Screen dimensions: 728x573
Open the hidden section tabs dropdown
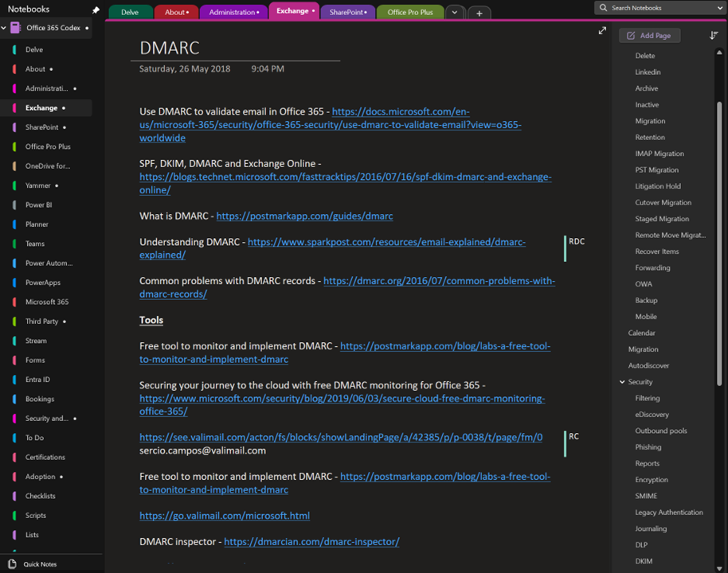tap(455, 13)
